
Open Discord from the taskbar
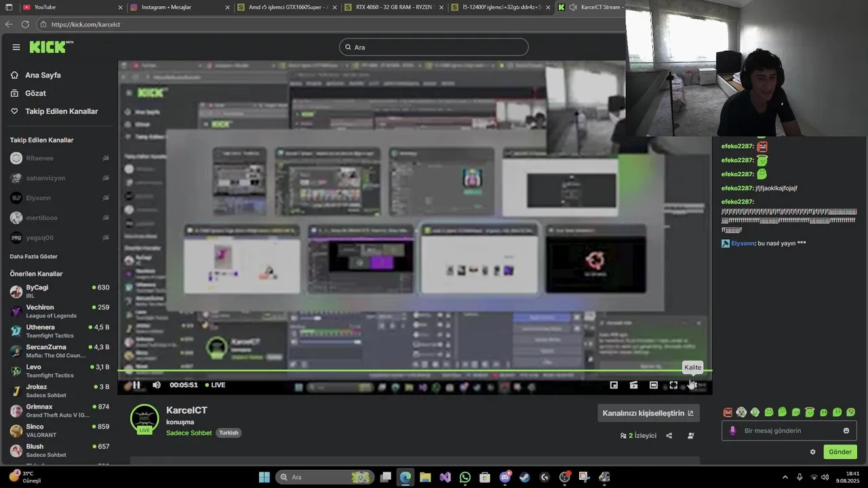click(505, 477)
